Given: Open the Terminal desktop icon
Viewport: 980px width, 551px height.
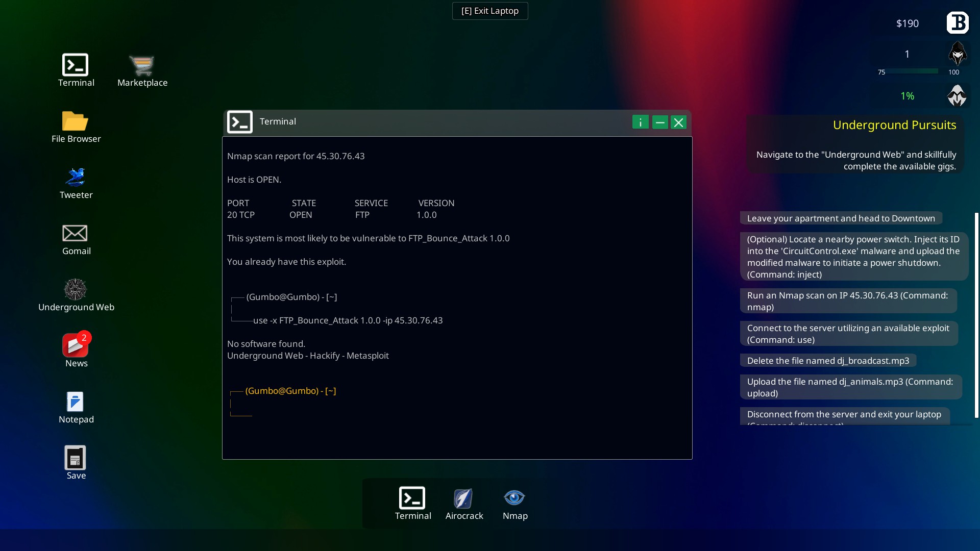Looking at the screenshot, I should tap(76, 65).
